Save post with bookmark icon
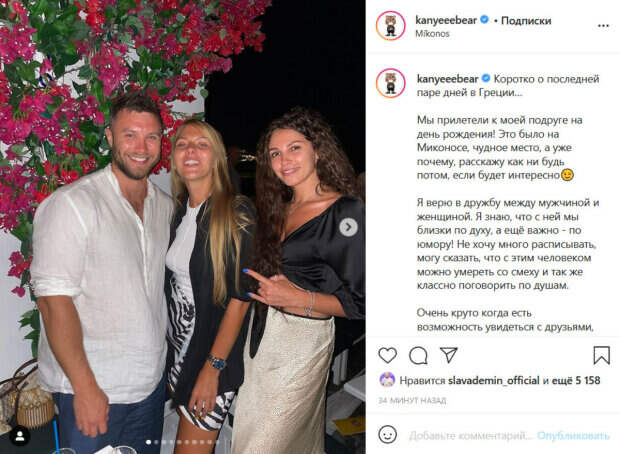Image resolution: width=620 pixels, height=454 pixels. pyautogui.click(x=601, y=355)
